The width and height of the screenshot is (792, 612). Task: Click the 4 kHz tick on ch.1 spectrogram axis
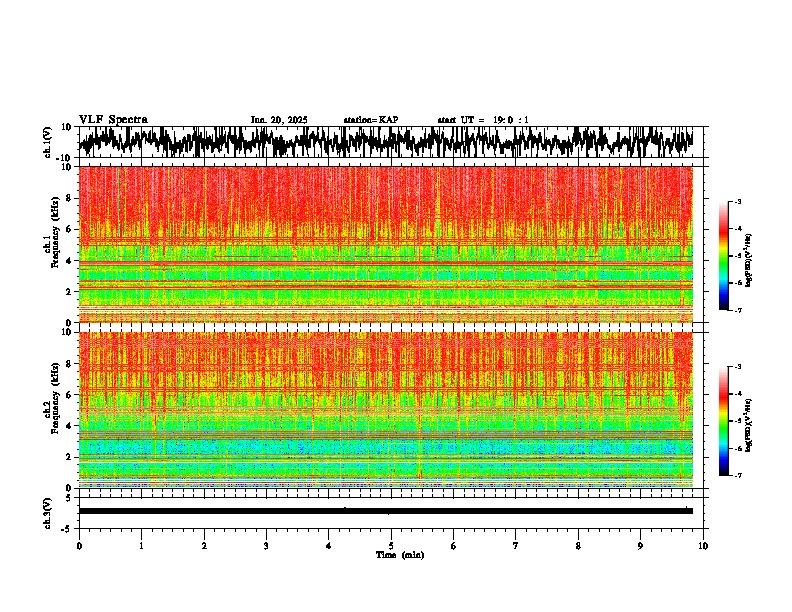[x=70, y=261]
